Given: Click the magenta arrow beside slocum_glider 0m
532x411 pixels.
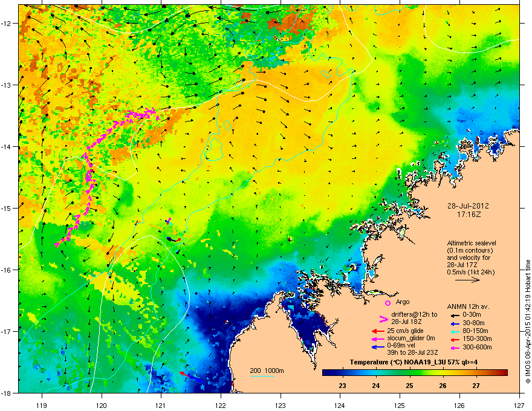Looking at the screenshot, I should pyautogui.click(x=378, y=339).
